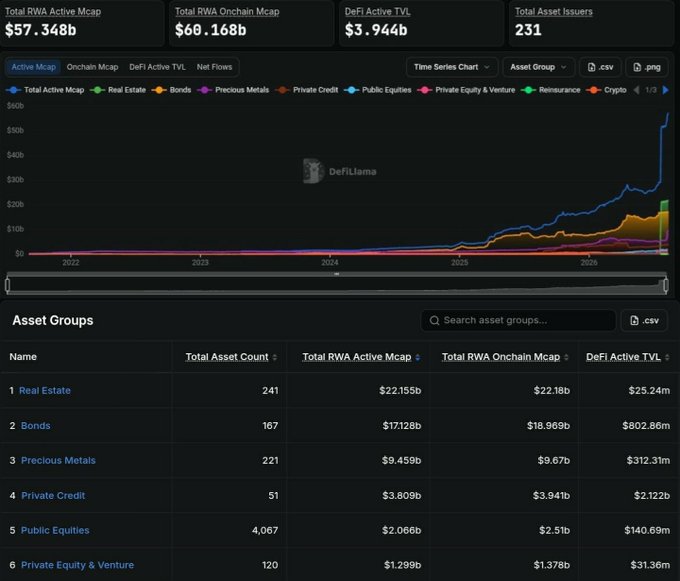The image size is (680, 581).
Task: Sort by Total RWA Active Mcap column
Action: pos(356,357)
